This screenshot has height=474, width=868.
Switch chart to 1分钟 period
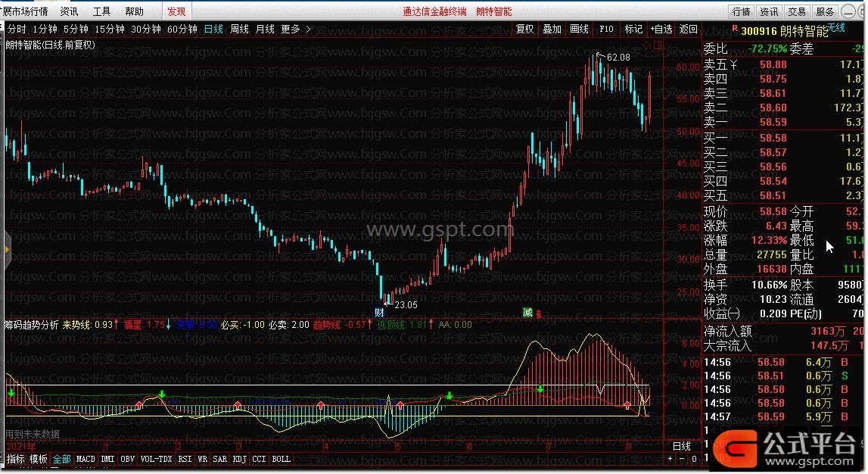45,29
